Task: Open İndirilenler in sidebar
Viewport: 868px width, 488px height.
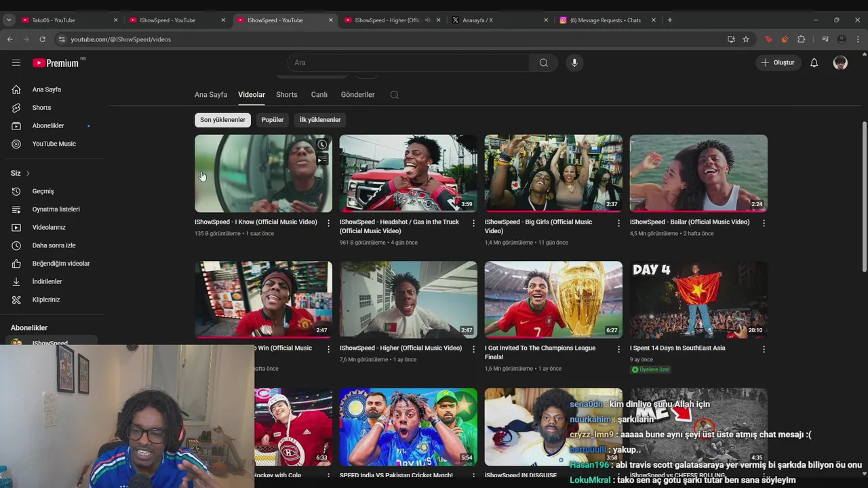Action: coord(47,281)
